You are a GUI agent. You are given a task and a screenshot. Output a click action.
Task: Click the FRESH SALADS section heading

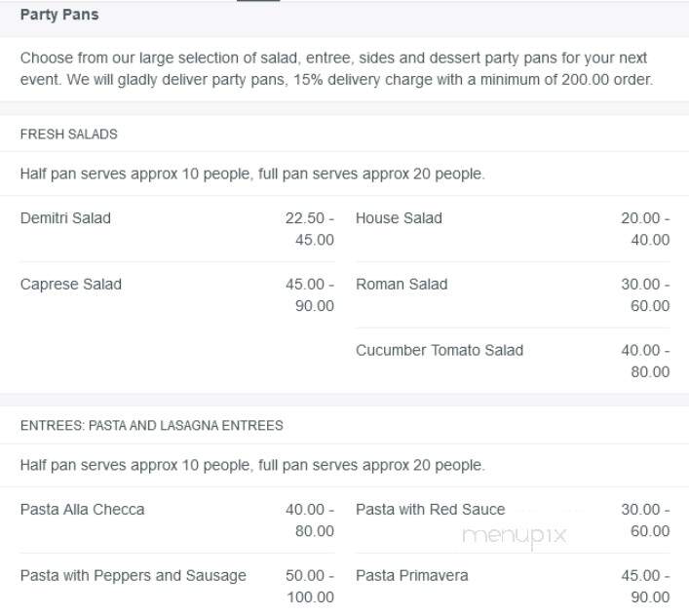click(69, 134)
